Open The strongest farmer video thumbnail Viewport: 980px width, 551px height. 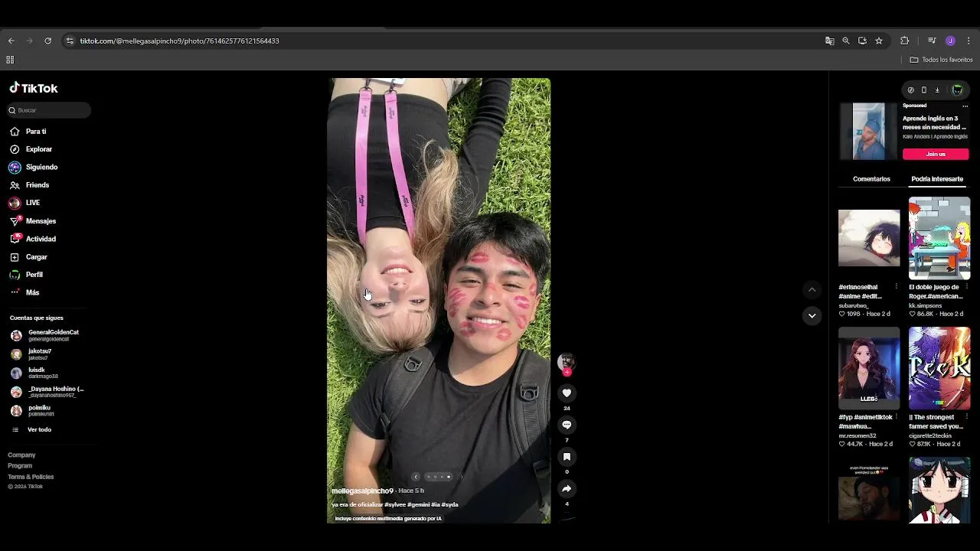(939, 368)
